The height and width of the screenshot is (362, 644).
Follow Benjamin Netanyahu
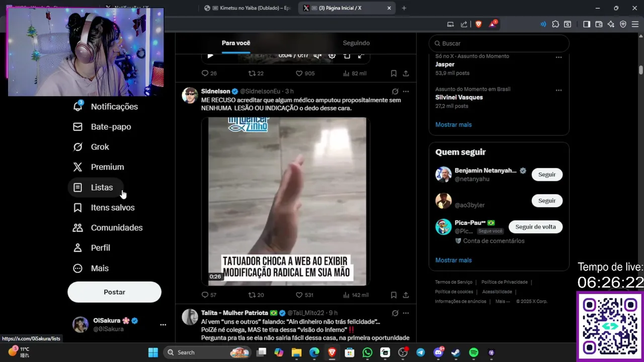click(x=547, y=174)
